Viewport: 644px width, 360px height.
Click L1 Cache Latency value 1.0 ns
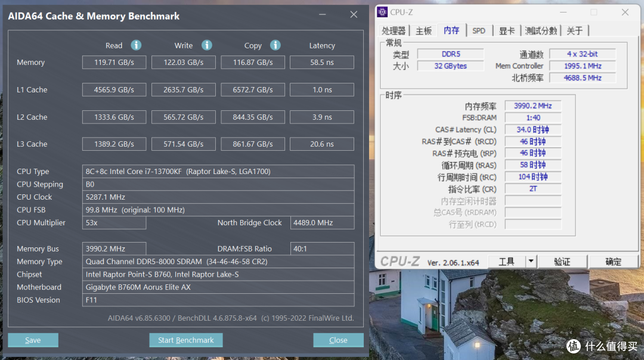[x=322, y=89]
